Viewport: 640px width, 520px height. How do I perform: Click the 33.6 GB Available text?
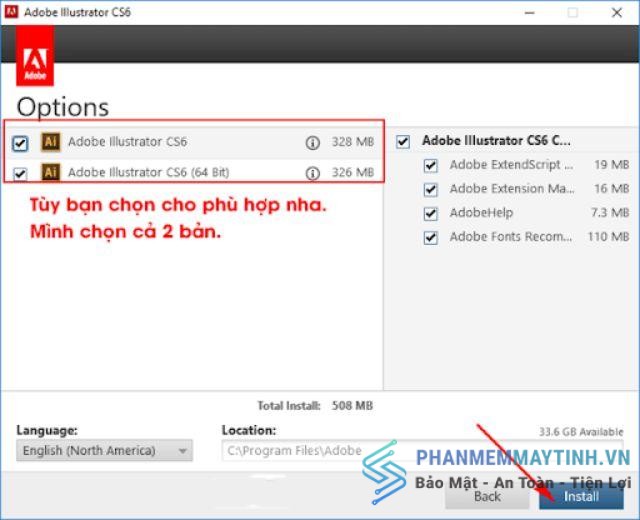click(581, 432)
